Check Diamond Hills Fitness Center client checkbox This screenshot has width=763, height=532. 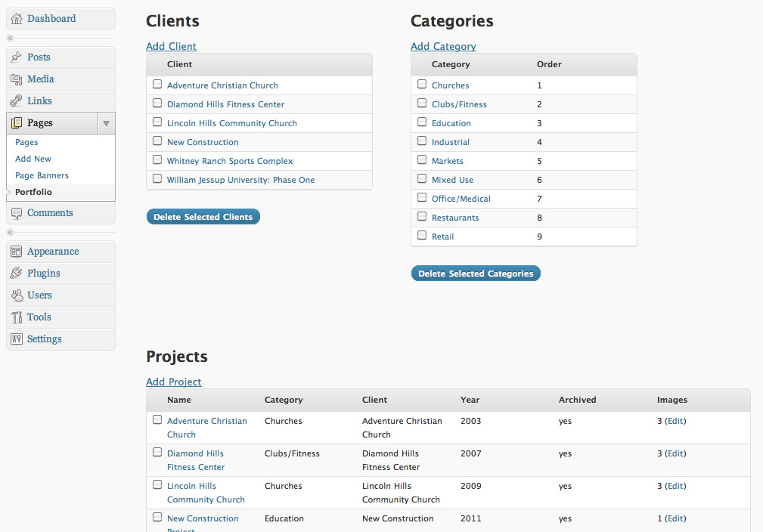[157, 103]
